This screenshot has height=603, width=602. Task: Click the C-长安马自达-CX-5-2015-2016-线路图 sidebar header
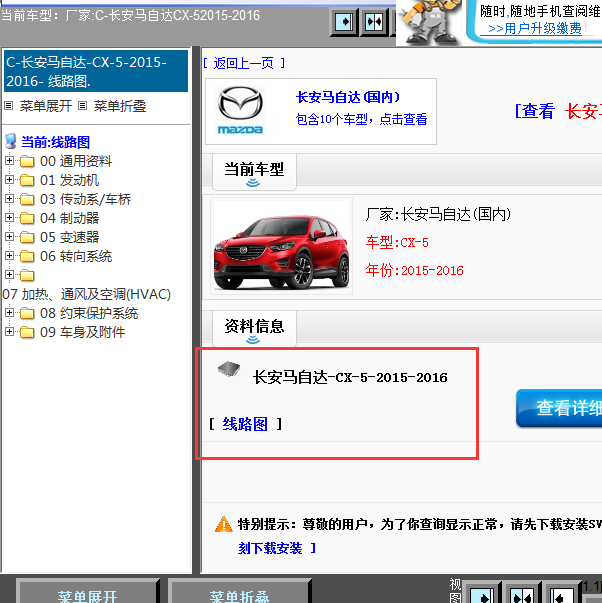click(x=96, y=71)
